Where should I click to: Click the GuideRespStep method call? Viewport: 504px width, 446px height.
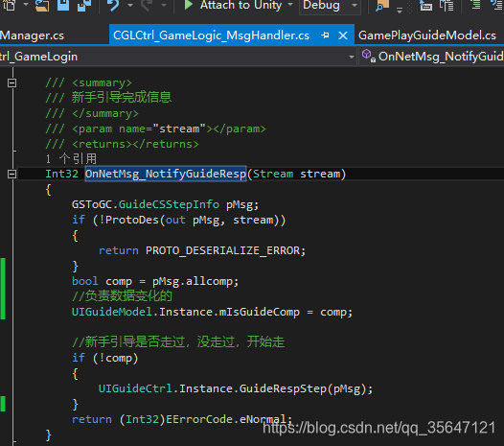(x=284, y=388)
